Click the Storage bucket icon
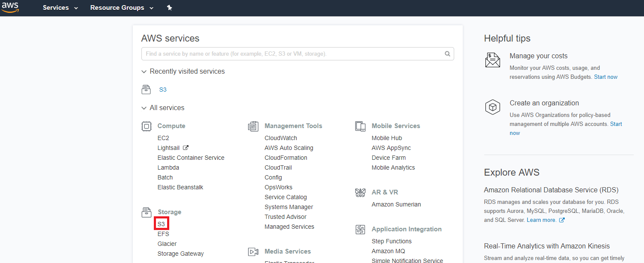The image size is (644, 263). click(x=146, y=212)
